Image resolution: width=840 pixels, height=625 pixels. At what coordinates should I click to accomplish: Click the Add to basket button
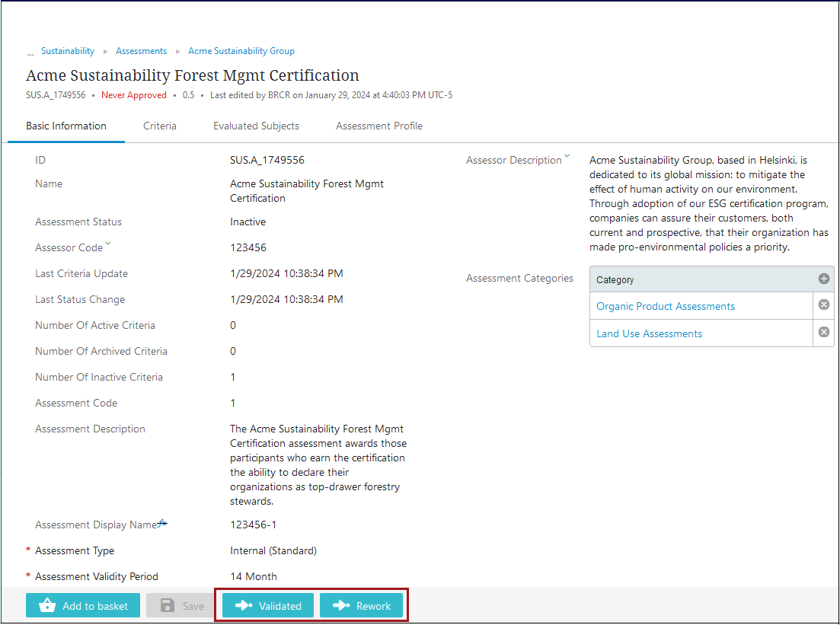pyautogui.click(x=83, y=606)
